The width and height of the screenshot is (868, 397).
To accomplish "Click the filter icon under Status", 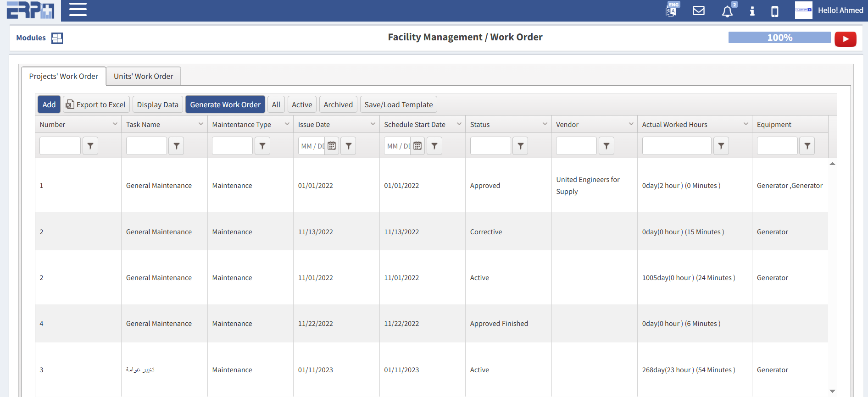I will (520, 146).
